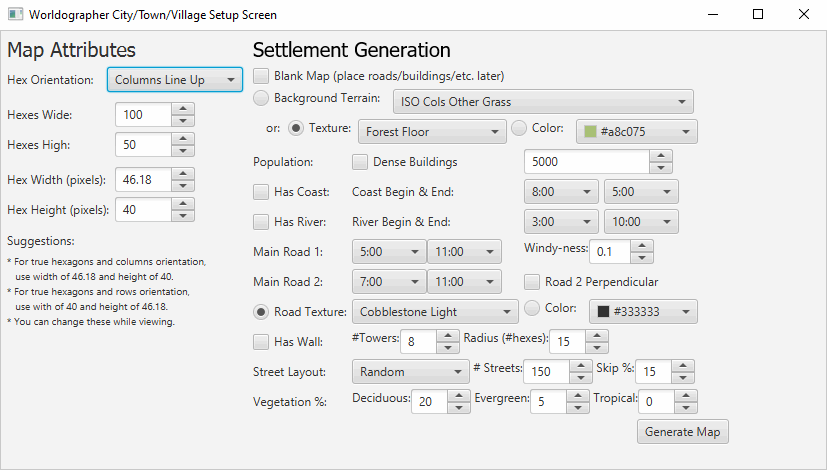Decrease Deciduous vegetation percentage

(459, 408)
